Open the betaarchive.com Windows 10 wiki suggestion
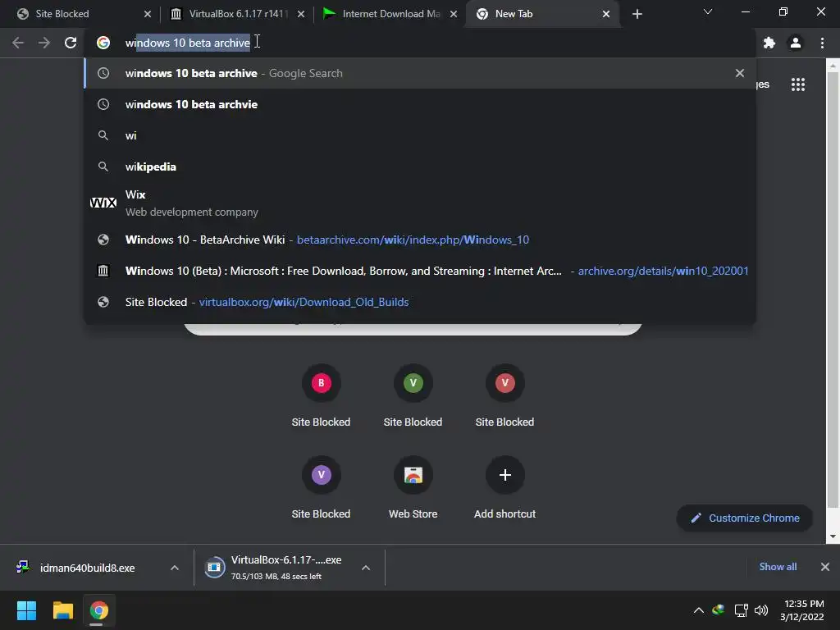Viewport: 840px width, 630px height. (x=419, y=240)
